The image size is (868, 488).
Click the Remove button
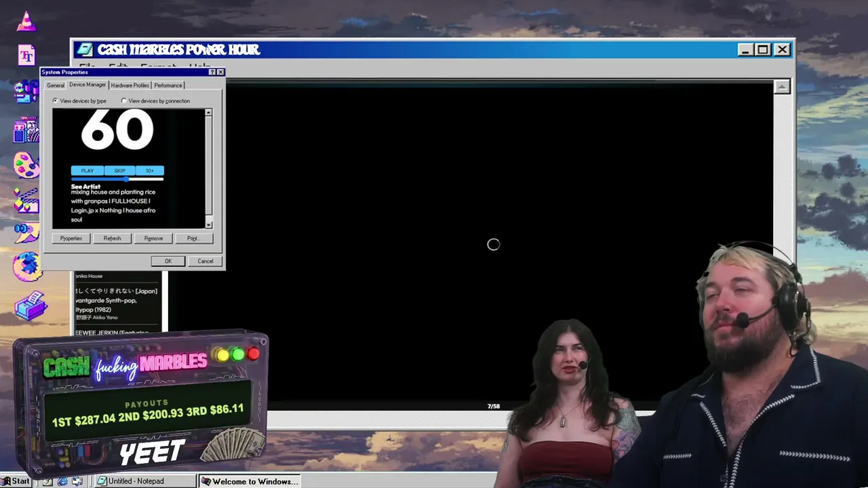point(153,239)
